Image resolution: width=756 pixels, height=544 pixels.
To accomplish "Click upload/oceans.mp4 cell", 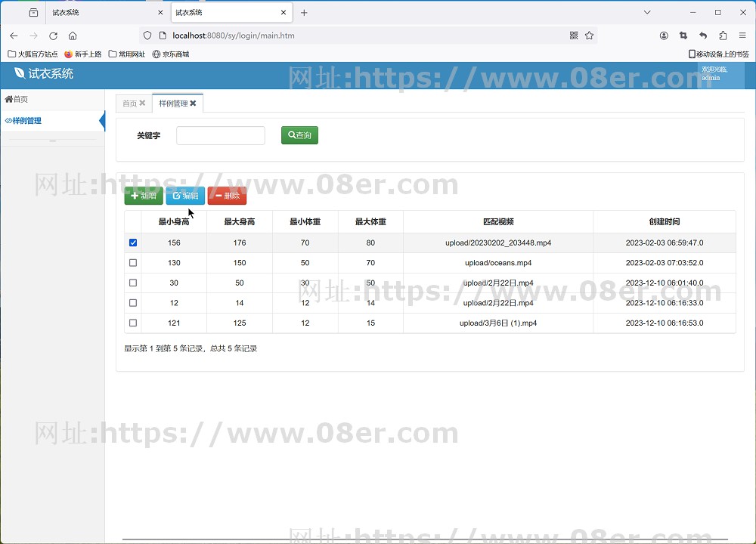I will tap(498, 263).
